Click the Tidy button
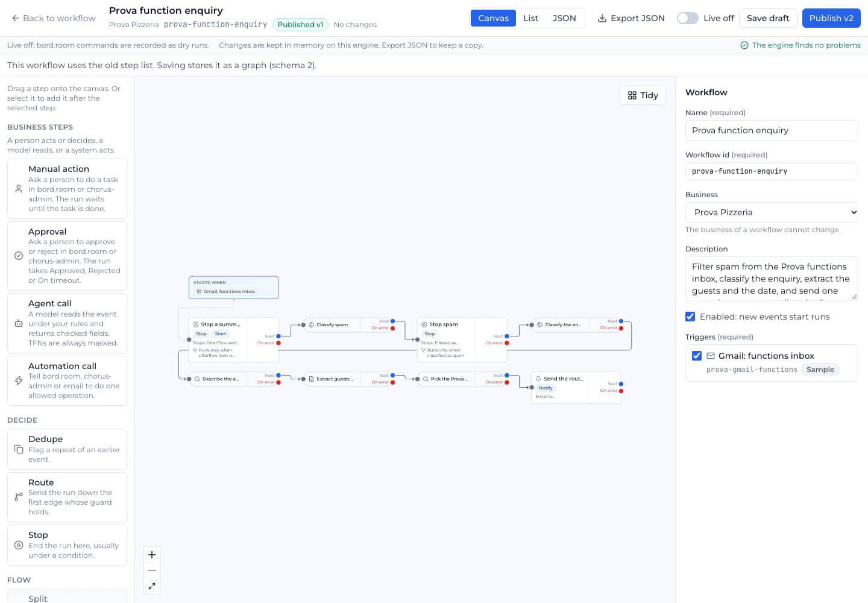 point(643,95)
